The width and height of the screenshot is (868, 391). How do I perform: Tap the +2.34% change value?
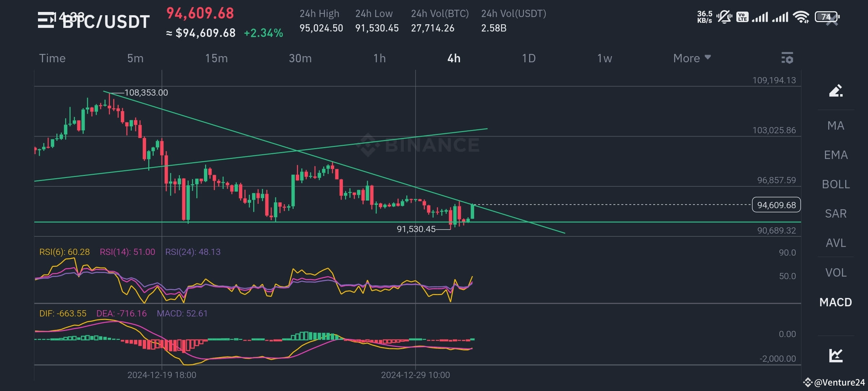click(x=263, y=33)
